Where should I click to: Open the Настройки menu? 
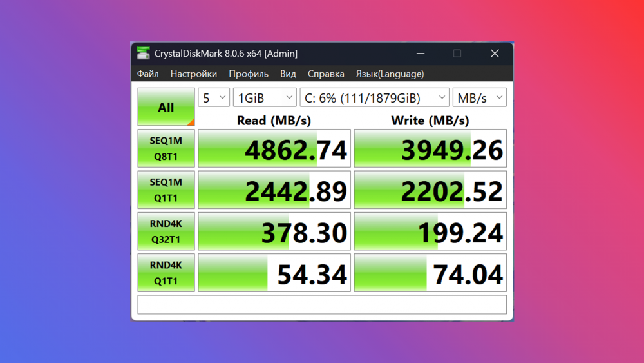click(x=193, y=74)
